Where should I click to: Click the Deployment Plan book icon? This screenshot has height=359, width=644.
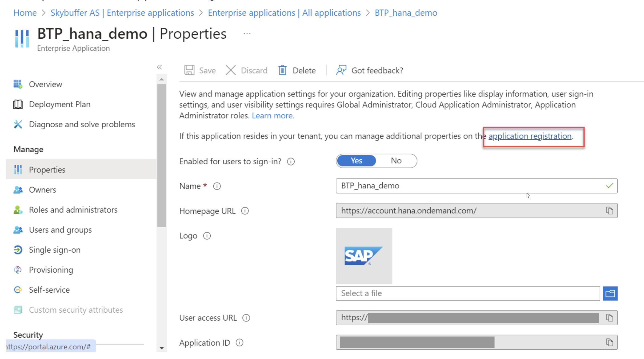click(18, 104)
